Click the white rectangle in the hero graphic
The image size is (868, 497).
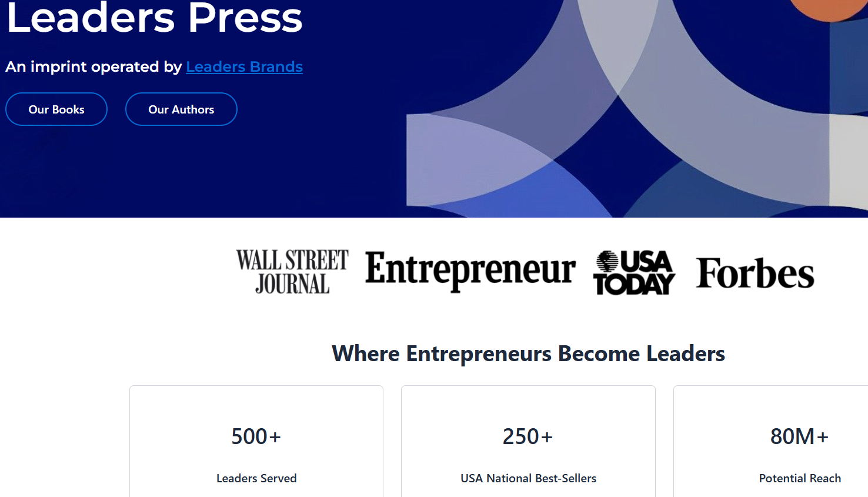point(848,160)
